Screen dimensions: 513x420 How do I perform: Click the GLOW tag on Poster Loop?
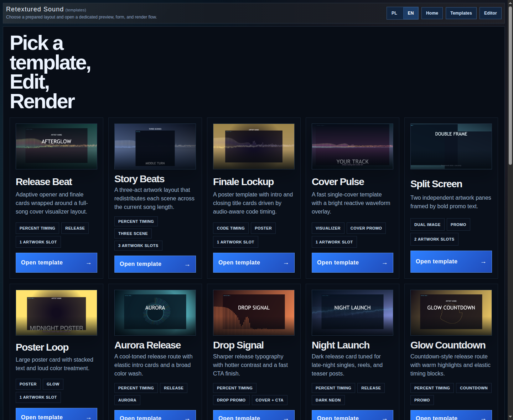coord(53,384)
